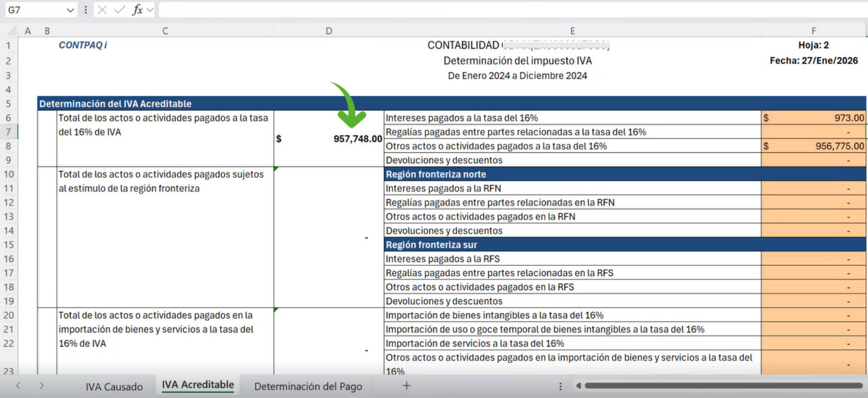This screenshot has width=868, height=398.
Task: Click the 'Región fronteriza norte' header
Action: click(437, 174)
